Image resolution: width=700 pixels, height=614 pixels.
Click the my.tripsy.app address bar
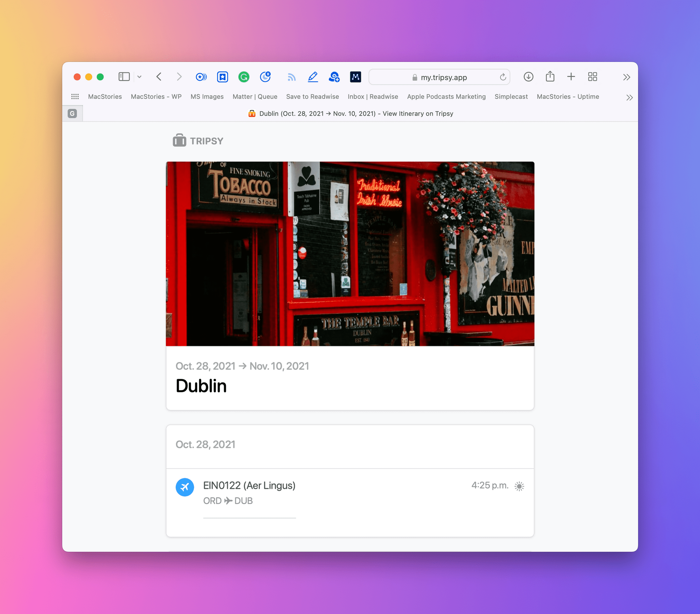click(440, 77)
